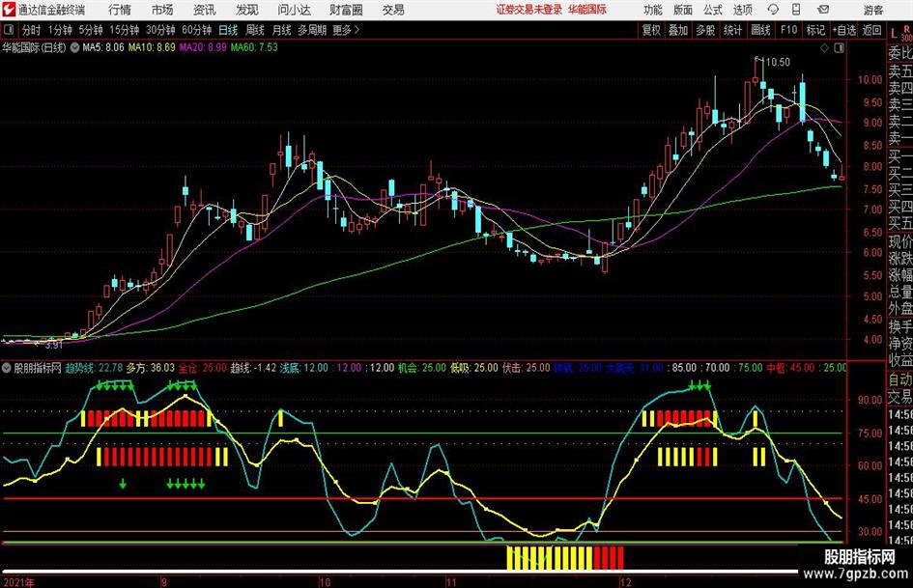Click the 委比 row in the right panel
This screenshot has height=588, width=913.
click(900, 53)
